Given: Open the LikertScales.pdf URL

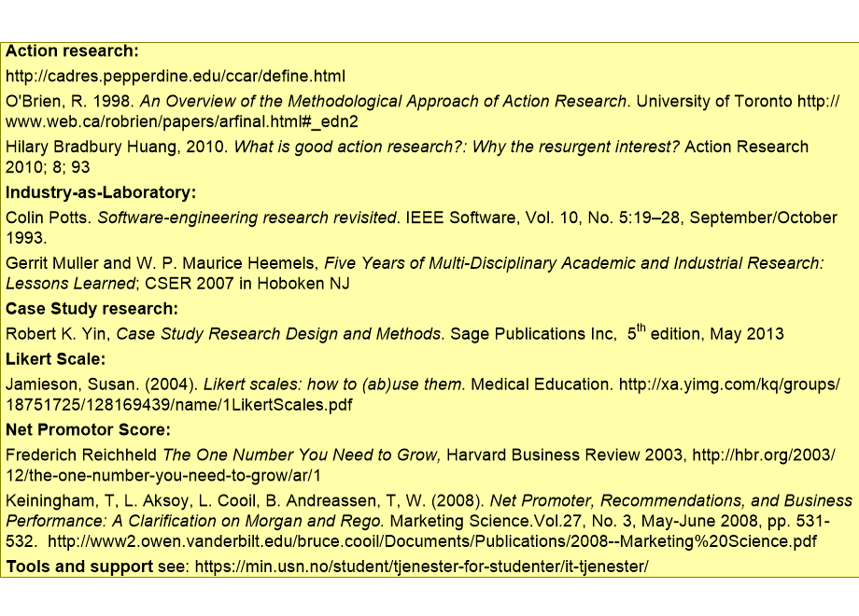Looking at the screenshot, I should click(179, 405).
